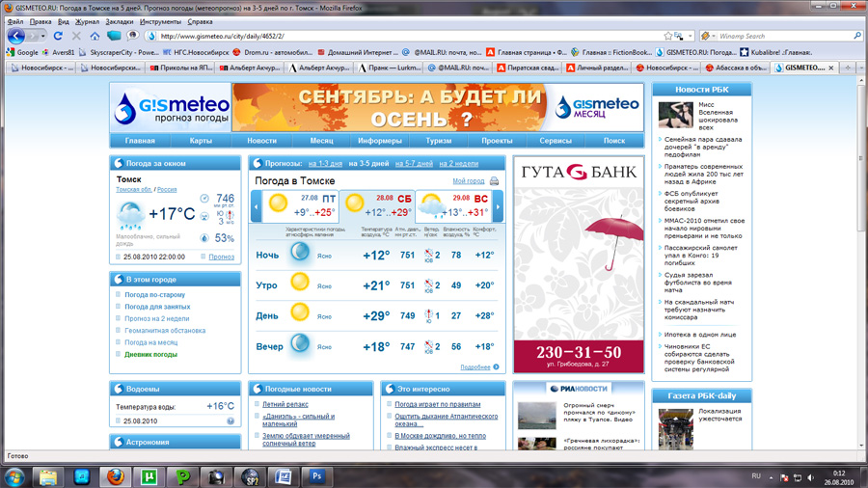Open the green P app on the taskbar

[182, 476]
